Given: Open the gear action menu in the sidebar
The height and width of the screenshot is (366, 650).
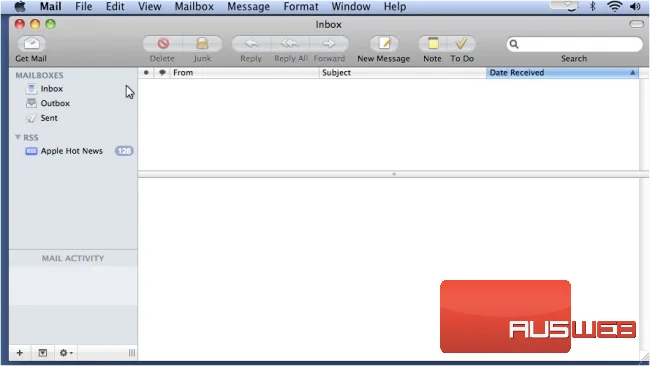Looking at the screenshot, I should [x=66, y=353].
